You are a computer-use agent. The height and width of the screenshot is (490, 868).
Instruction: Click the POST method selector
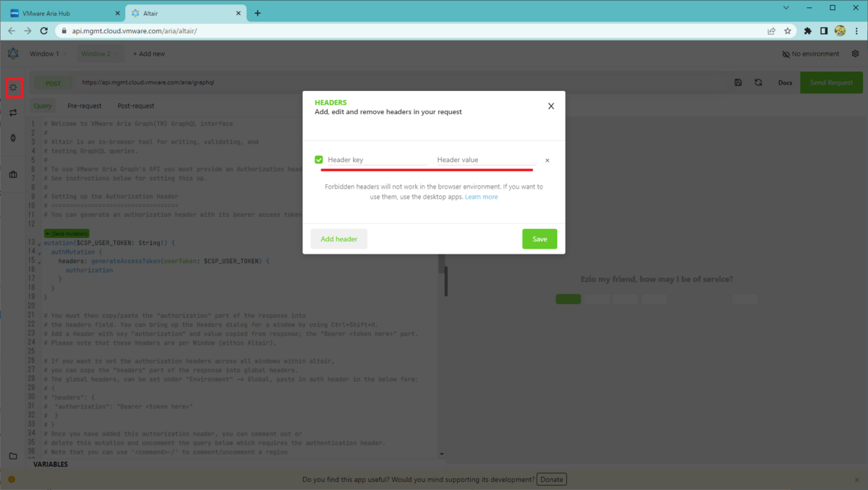tap(54, 82)
